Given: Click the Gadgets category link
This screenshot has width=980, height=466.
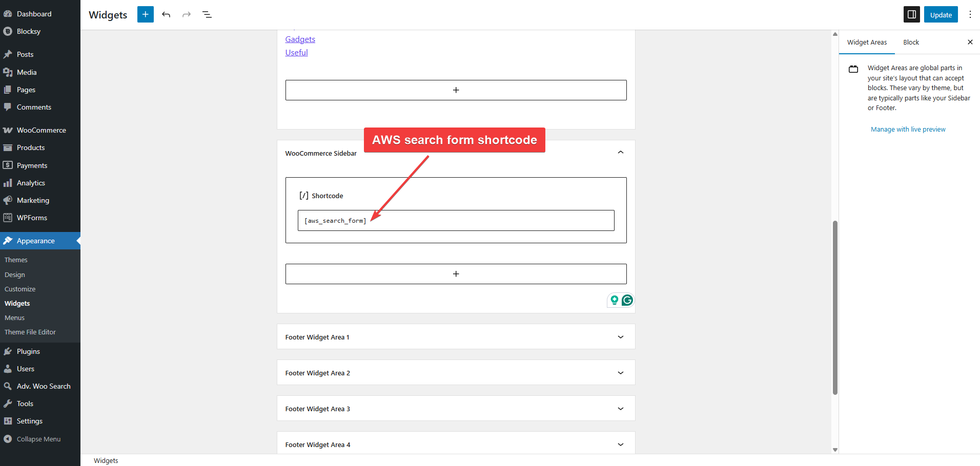Looking at the screenshot, I should click(x=300, y=39).
